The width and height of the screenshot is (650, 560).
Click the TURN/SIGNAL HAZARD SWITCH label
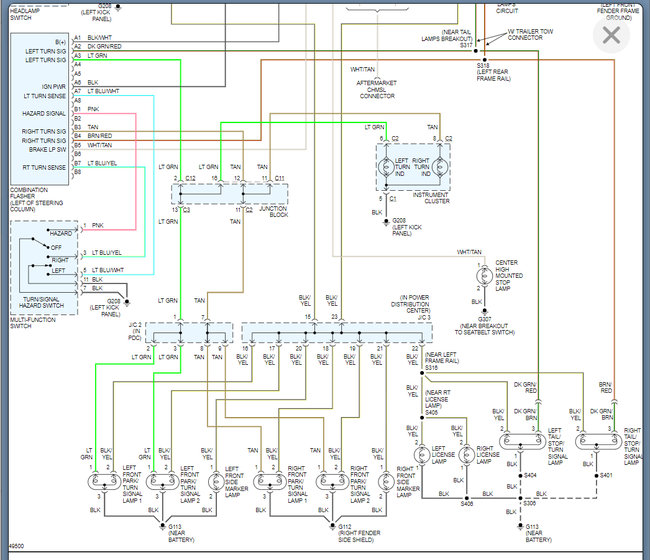click(x=41, y=302)
